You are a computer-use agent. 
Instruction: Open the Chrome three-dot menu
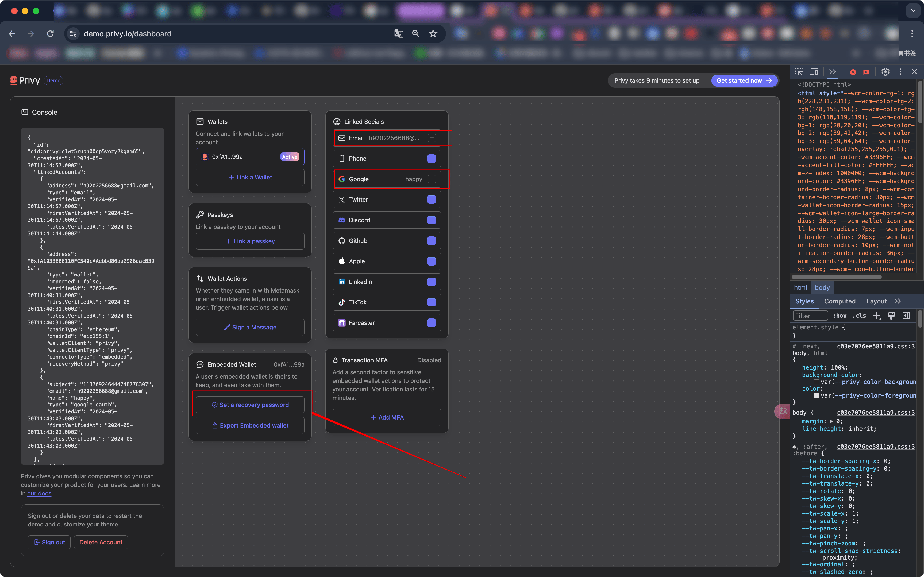pyautogui.click(x=912, y=34)
